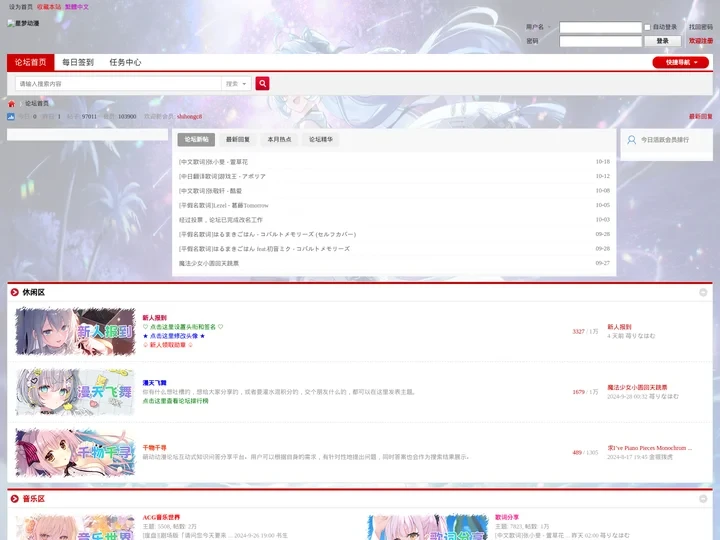The width and height of the screenshot is (720, 540).
Task: Open the 快捷导航 dropdown
Action: (681, 62)
